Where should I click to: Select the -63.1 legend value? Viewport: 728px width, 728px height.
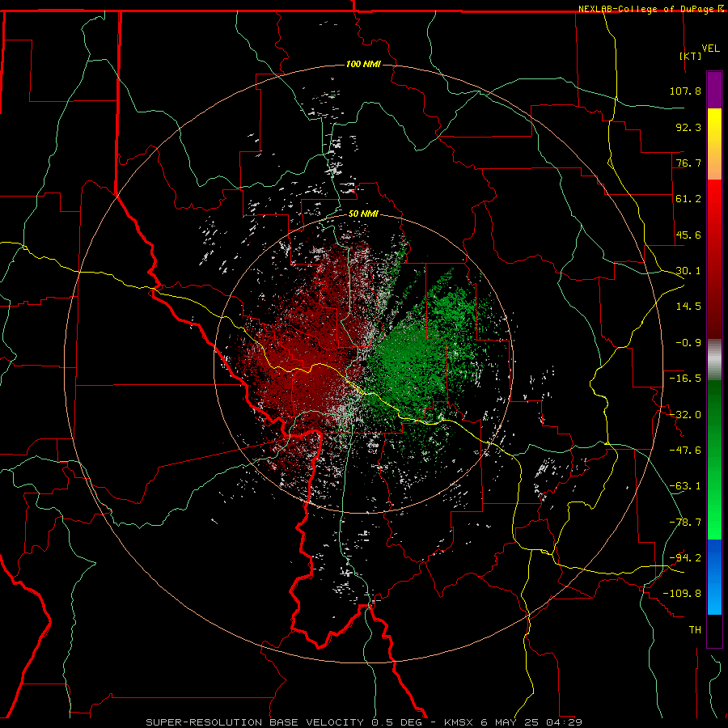coord(685,486)
